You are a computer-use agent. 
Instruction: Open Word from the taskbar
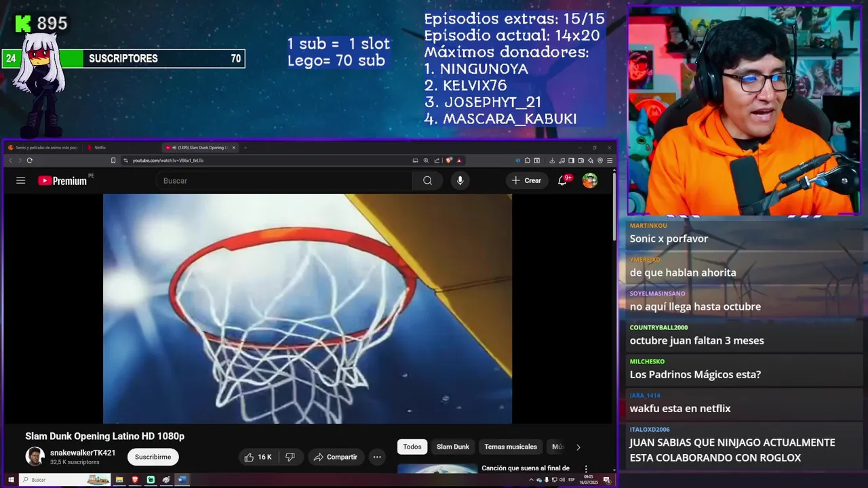182,480
